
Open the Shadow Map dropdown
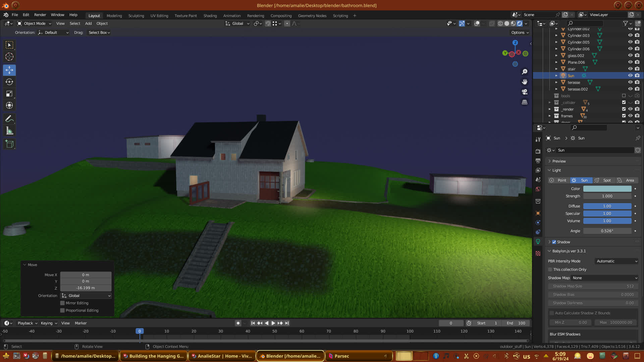tap(604, 278)
